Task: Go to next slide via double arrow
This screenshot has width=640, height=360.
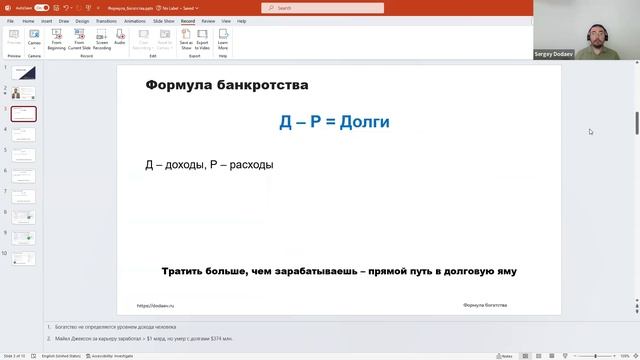Action: tap(637, 311)
